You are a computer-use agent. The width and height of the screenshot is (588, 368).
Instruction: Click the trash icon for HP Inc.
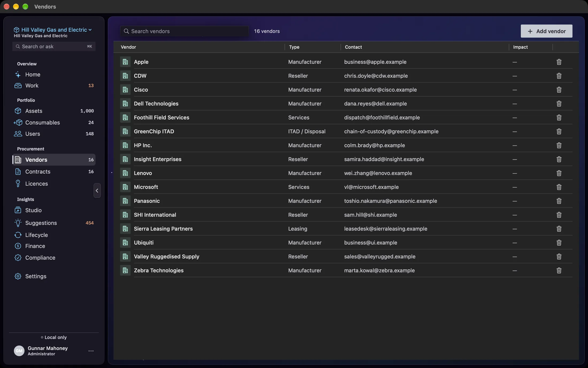pyautogui.click(x=559, y=145)
